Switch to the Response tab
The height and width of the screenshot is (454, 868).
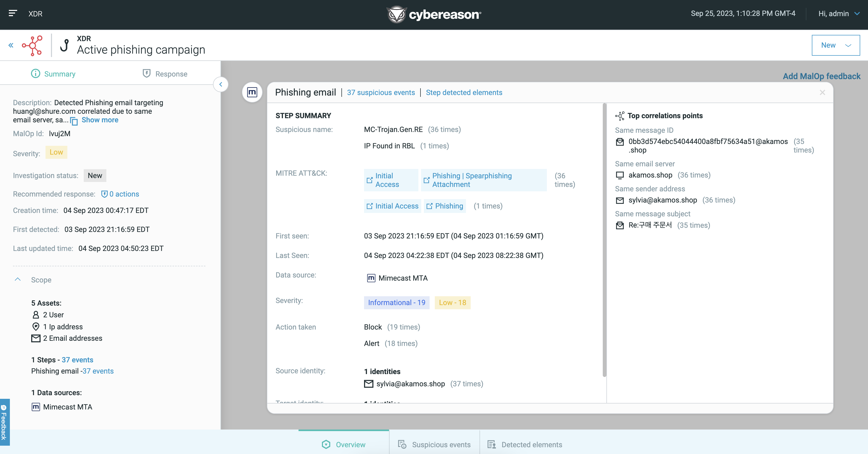165,74
